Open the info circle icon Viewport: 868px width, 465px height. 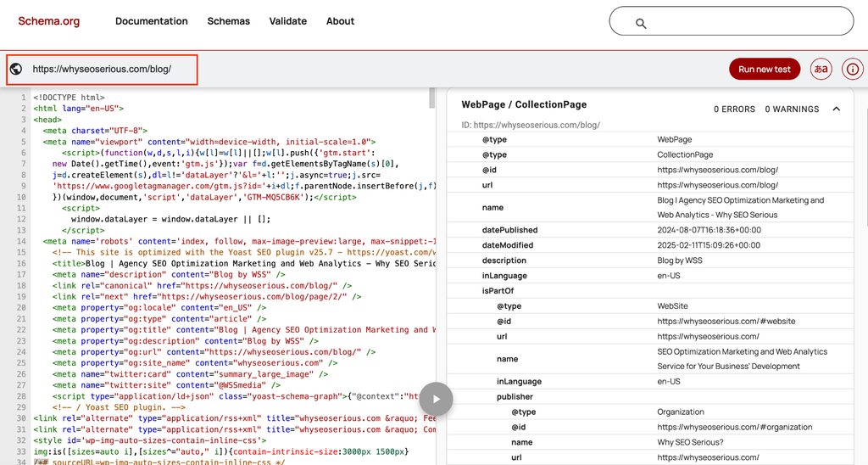click(x=853, y=70)
